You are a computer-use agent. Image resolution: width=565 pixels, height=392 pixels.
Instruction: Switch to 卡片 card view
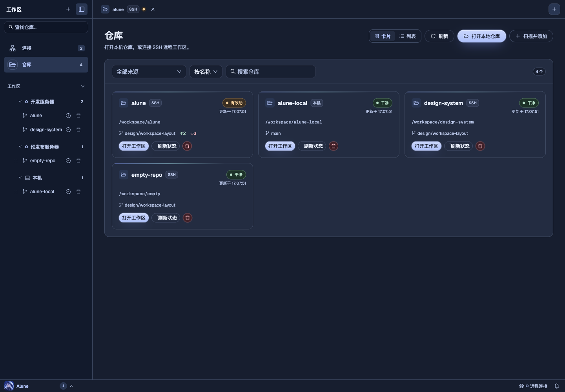coord(383,36)
